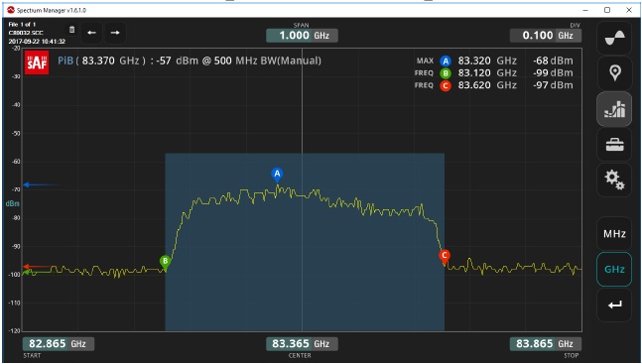Viewport: 642px width, 364px height.
Task: Edit the STOP 83.865 GHz field
Action: pos(546,344)
